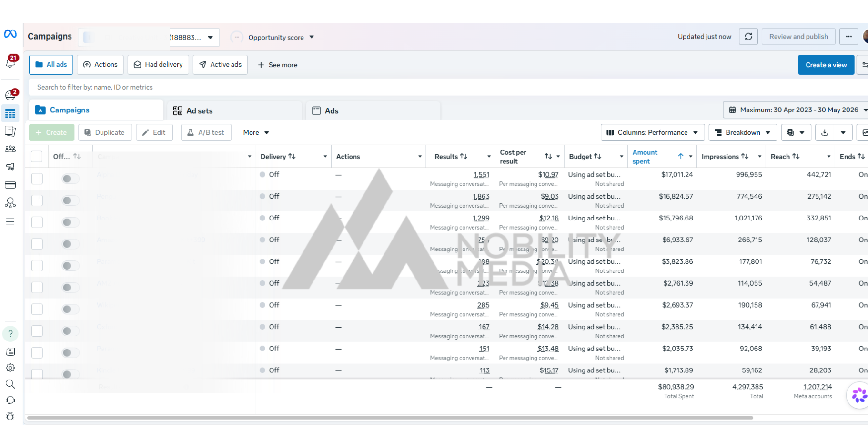Open Settings gear icon in sidebar
This screenshot has width=868, height=430.
pos(10,368)
